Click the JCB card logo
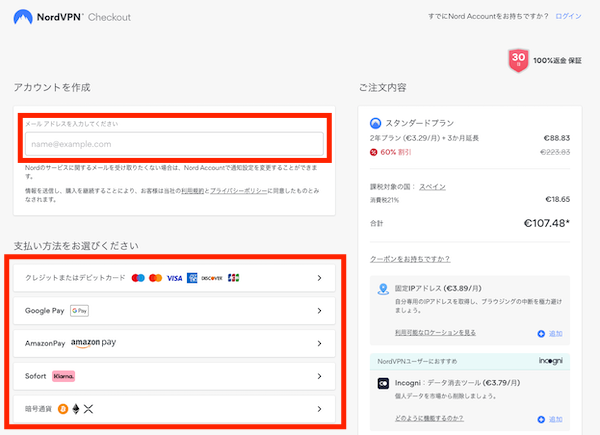This screenshot has width=600, height=435. point(233,278)
